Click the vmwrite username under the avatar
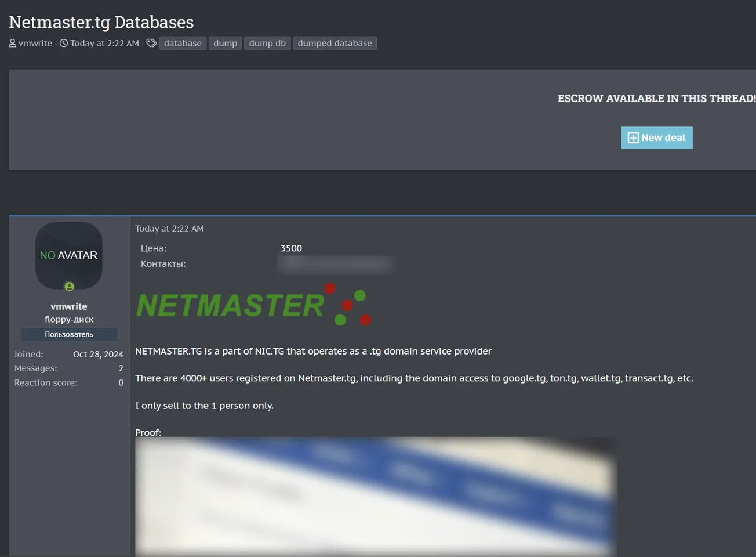This screenshot has height=557, width=756. coord(69,306)
